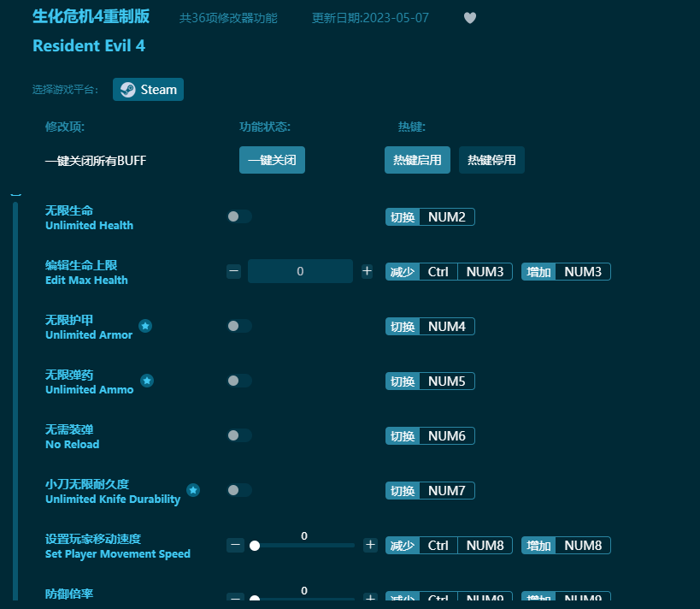Click the plus stepper for Edit Max Health
The image size is (700, 609).
(x=368, y=271)
